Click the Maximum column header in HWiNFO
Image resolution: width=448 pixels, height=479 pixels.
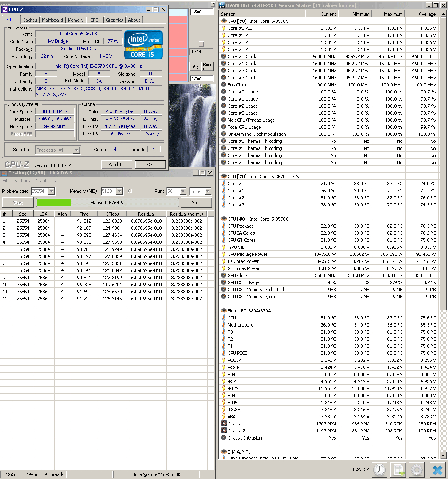click(x=389, y=14)
